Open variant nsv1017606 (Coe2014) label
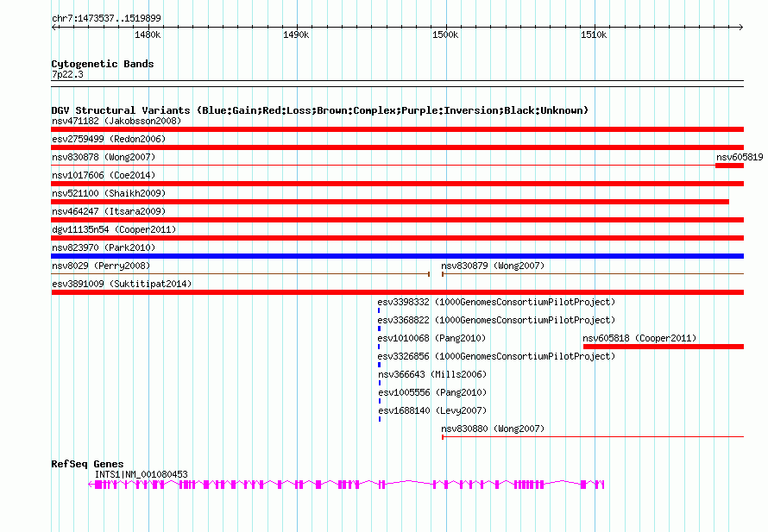The width and height of the screenshot is (768, 532). (104, 175)
